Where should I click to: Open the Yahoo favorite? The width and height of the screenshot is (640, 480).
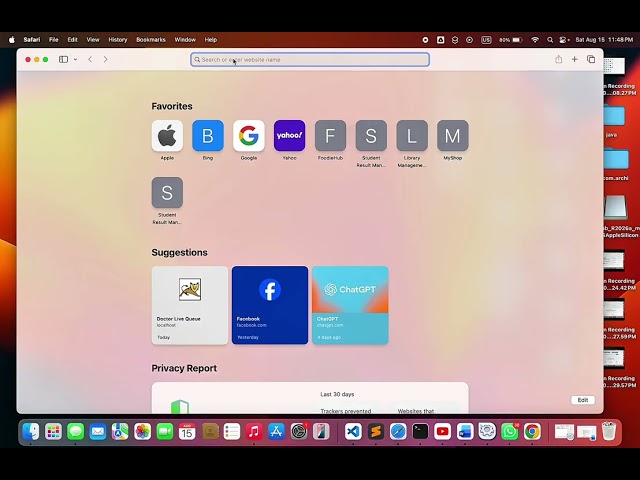pos(289,136)
